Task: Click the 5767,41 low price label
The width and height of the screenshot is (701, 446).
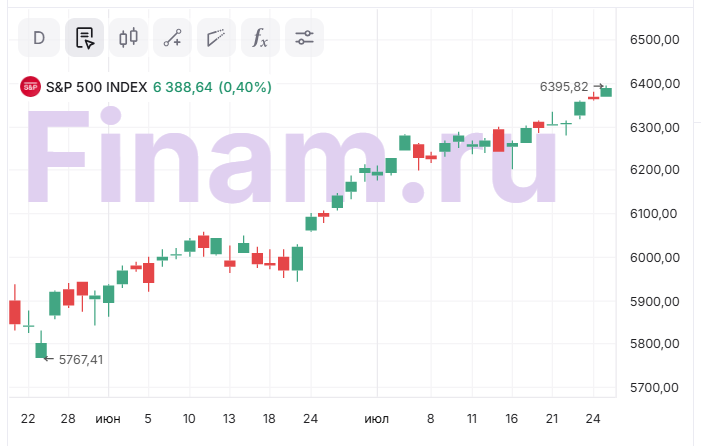Action: [81, 359]
